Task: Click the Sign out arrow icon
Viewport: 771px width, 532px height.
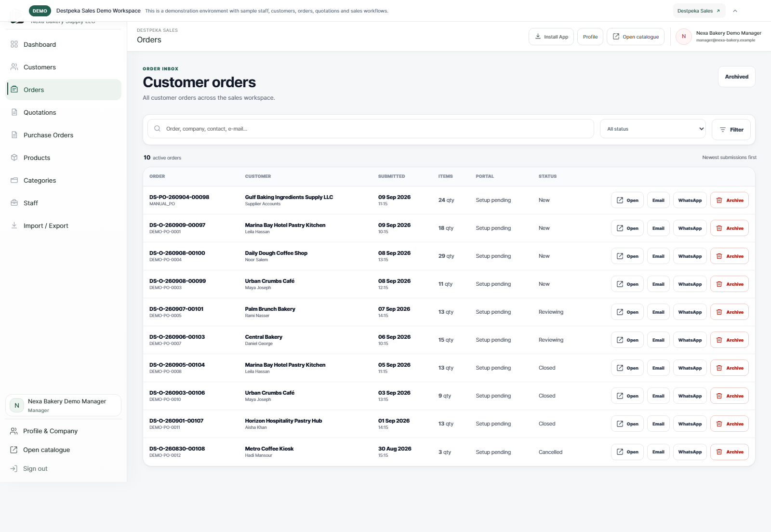Action: [13, 468]
